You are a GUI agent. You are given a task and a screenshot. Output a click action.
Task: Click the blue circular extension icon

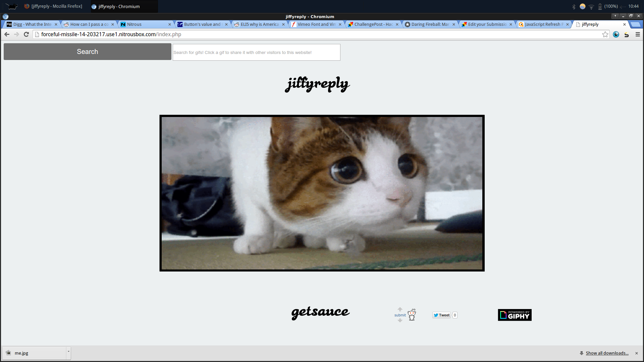point(616,35)
